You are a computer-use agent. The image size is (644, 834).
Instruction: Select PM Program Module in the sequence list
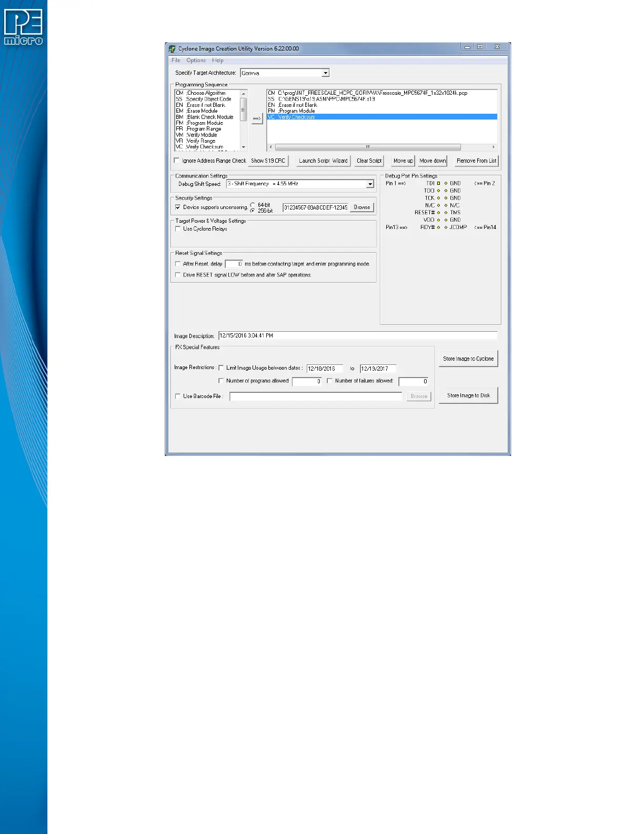click(382, 111)
